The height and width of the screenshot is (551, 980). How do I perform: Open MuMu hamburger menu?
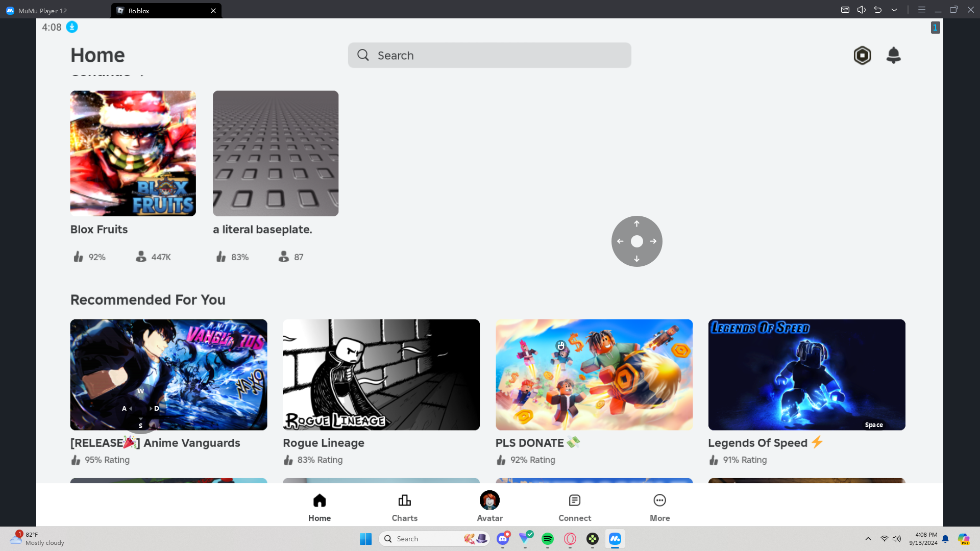pyautogui.click(x=922, y=10)
